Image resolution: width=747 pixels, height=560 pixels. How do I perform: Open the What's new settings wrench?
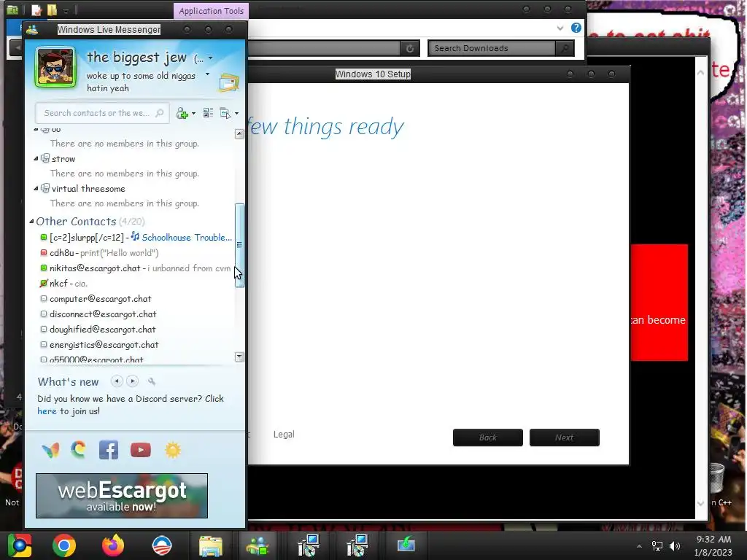click(152, 381)
